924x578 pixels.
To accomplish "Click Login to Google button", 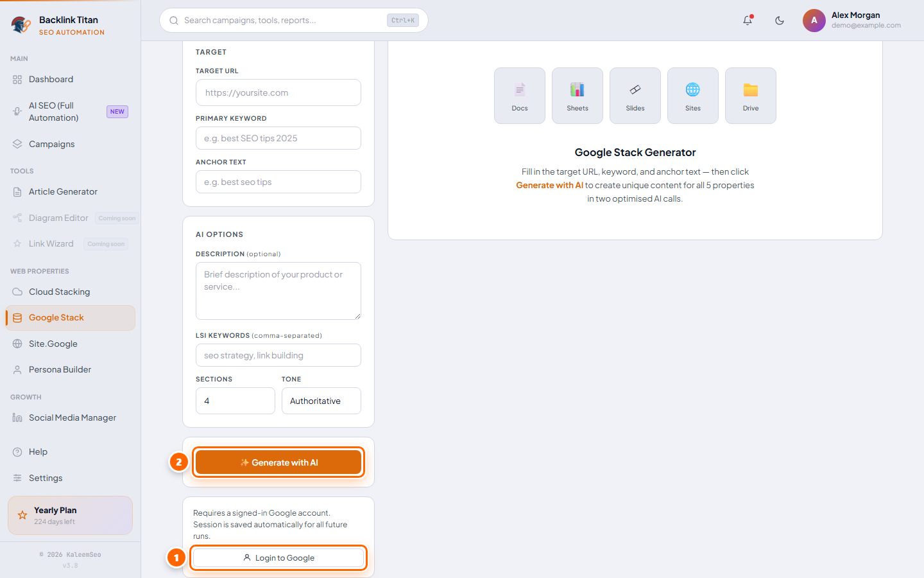I will pyautogui.click(x=278, y=558).
